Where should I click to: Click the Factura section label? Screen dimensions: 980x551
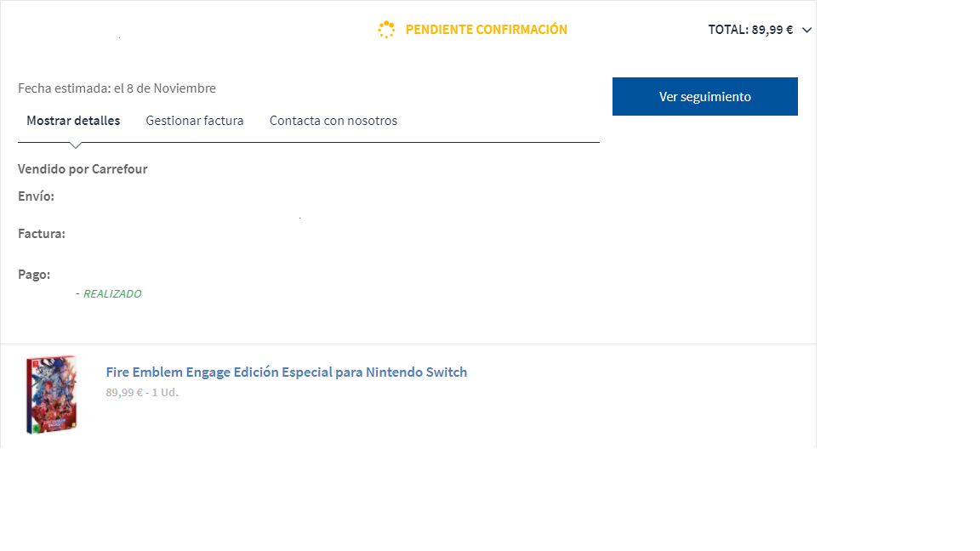click(x=41, y=234)
